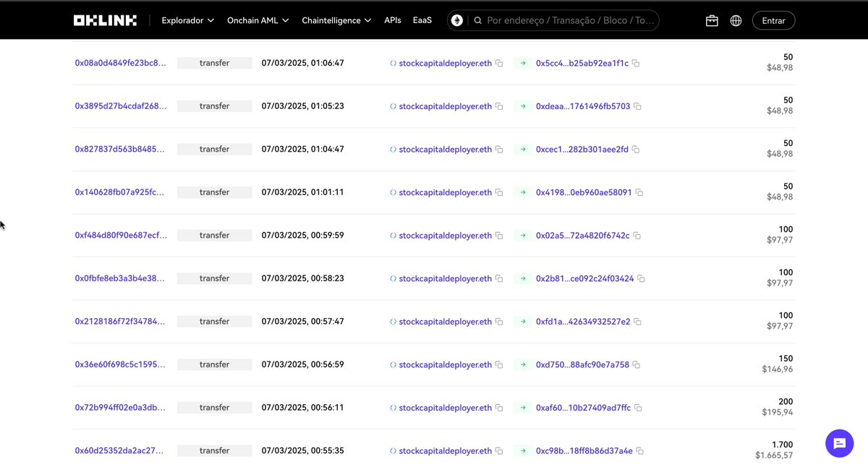
Task: Open recipient address 0x4198...0eb960ae58091
Action: pyautogui.click(x=584, y=192)
